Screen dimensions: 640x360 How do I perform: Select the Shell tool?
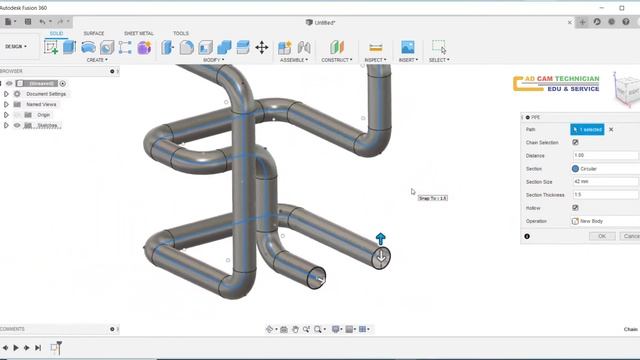point(205,47)
